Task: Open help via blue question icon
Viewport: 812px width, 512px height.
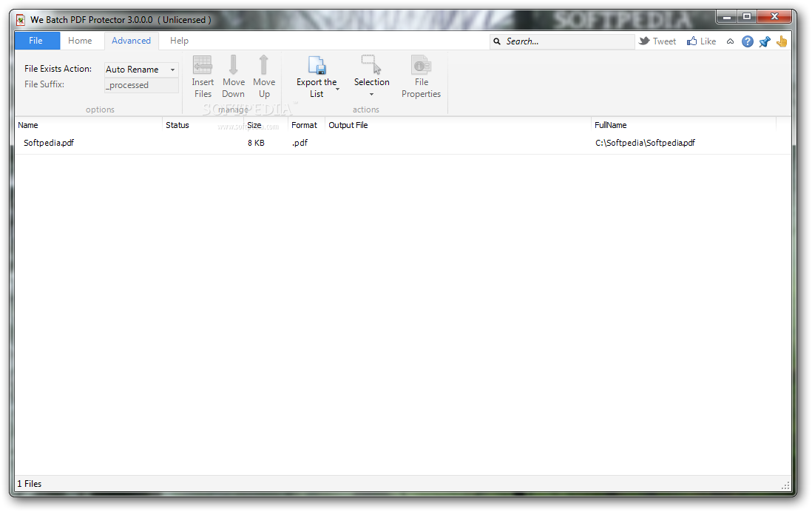Action: (747, 41)
